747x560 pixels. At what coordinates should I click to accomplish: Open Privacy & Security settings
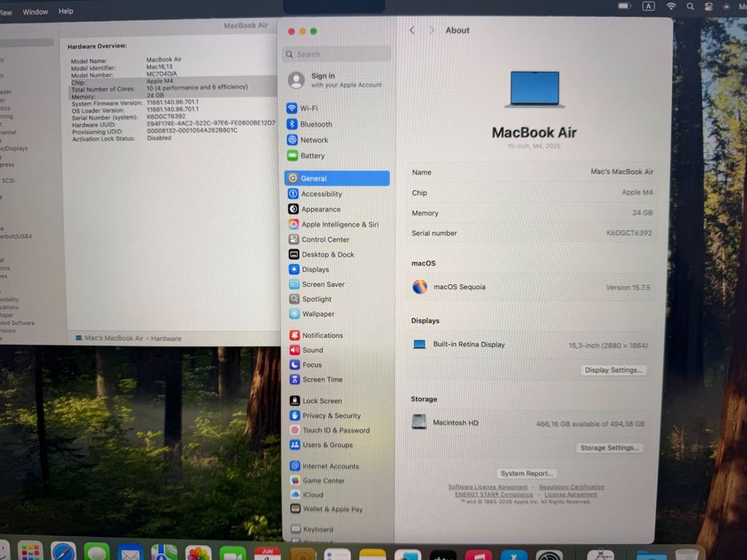pos(325,416)
